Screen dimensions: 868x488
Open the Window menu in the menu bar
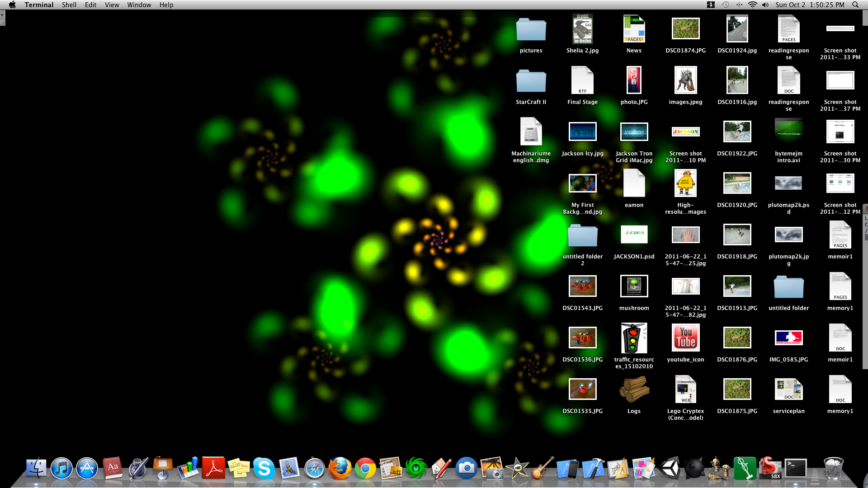(x=139, y=5)
